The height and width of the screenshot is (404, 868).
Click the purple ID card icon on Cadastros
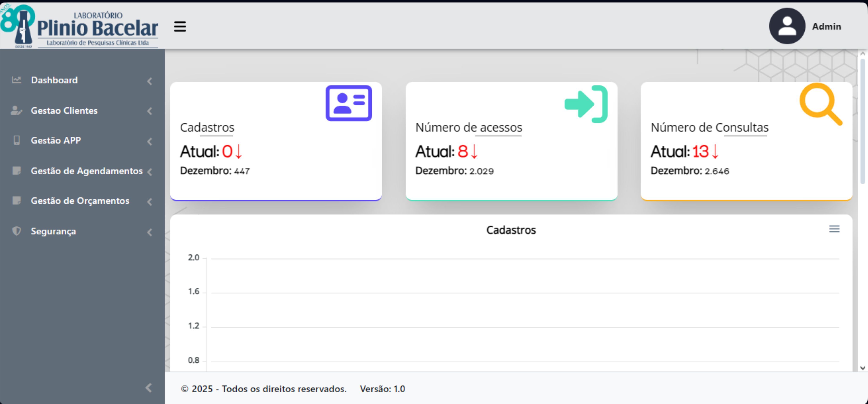[x=349, y=103]
